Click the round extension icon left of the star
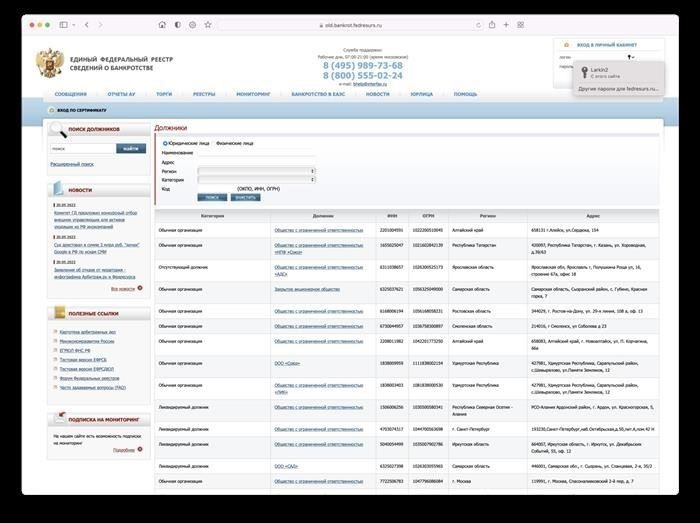 point(192,25)
